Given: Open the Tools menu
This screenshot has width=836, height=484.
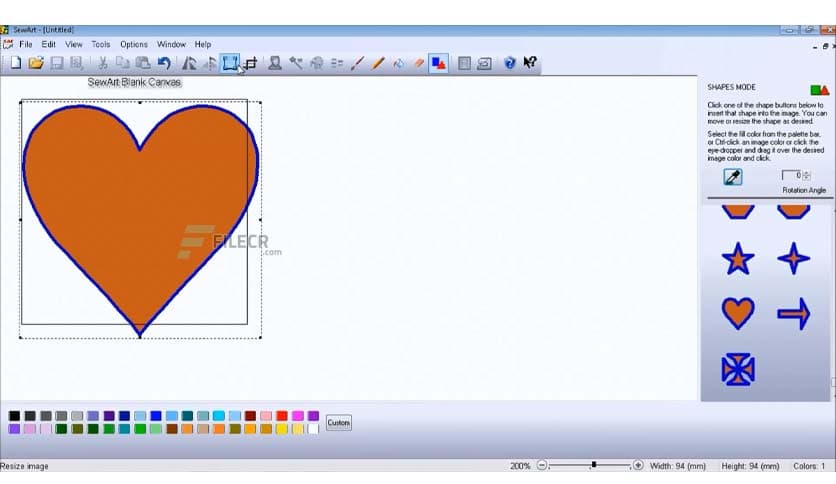Looking at the screenshot, I should (100, 44).
